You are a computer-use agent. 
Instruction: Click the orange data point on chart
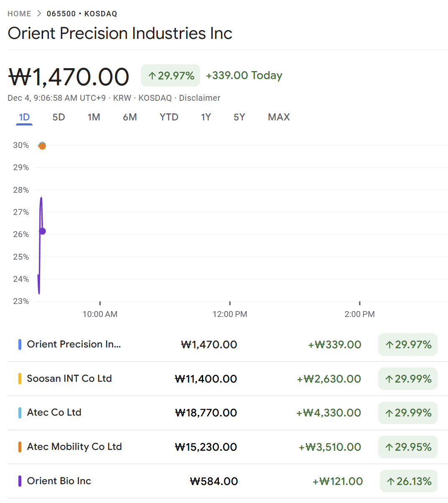click(42, 146)
